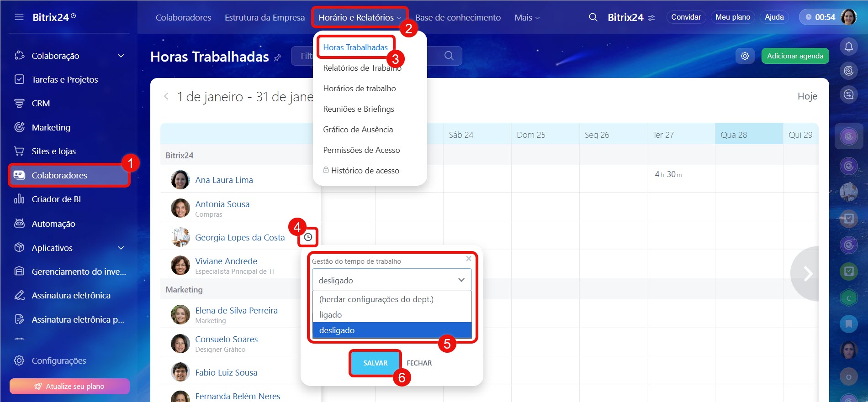This screenshot has width=868, height=402.
Task: Open the search magnifier in top bar
Action: click(593, 17)
